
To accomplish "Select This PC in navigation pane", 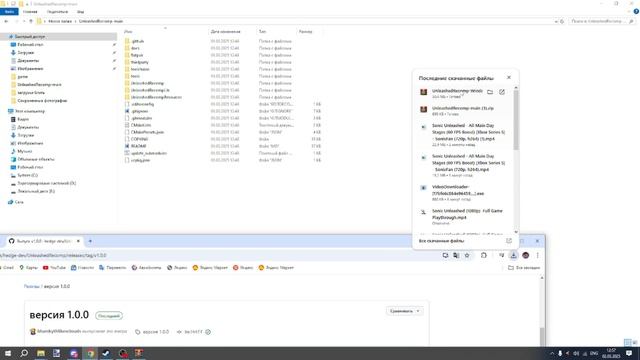I will click(30, 111).
